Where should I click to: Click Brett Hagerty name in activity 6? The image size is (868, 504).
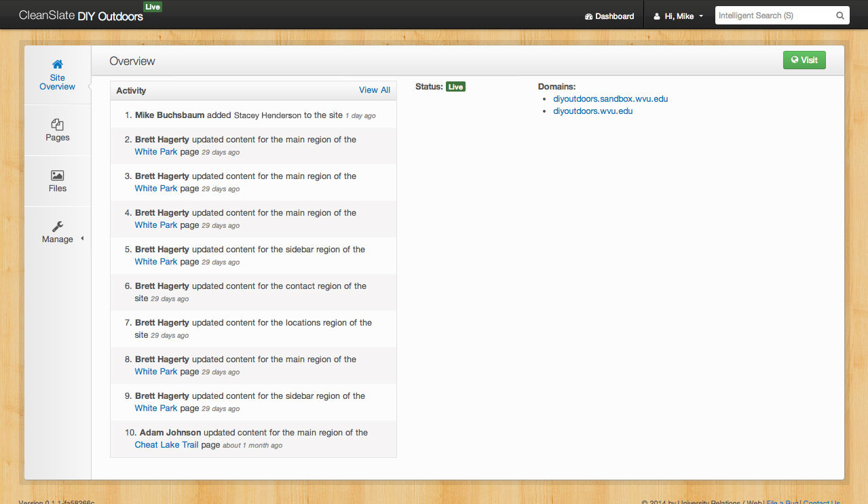click(x=162, y=286)
